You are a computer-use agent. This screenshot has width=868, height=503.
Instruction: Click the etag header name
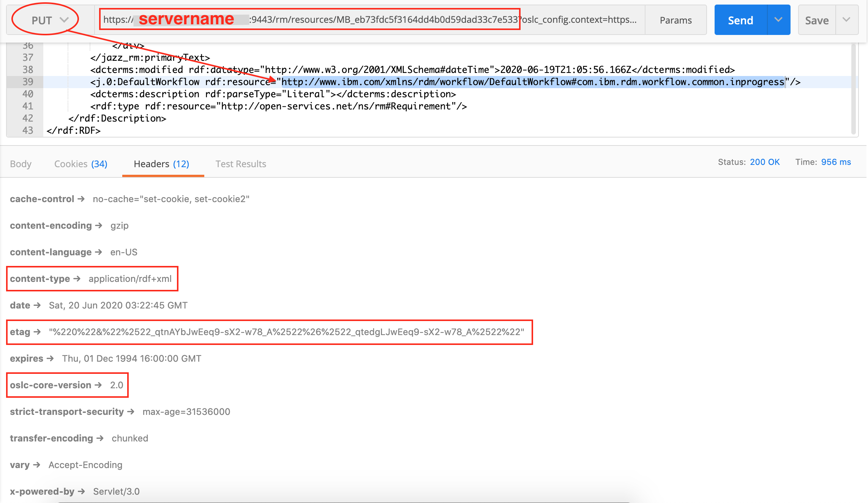pos(20,332)
